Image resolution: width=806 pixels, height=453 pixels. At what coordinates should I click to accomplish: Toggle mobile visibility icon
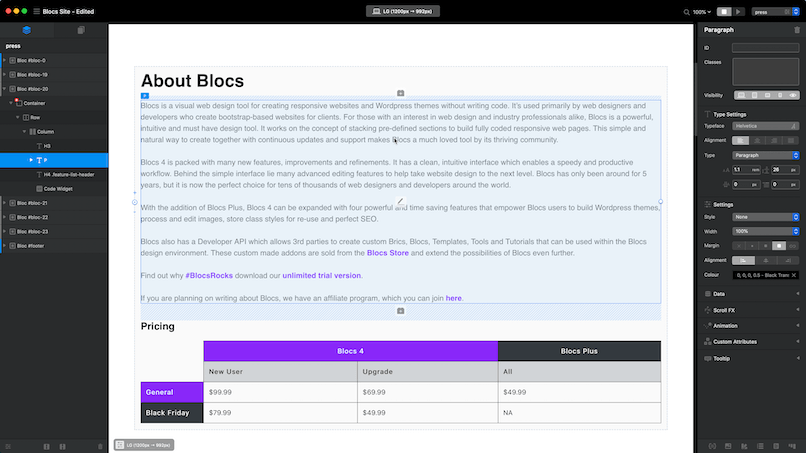[x=780, y=95]
